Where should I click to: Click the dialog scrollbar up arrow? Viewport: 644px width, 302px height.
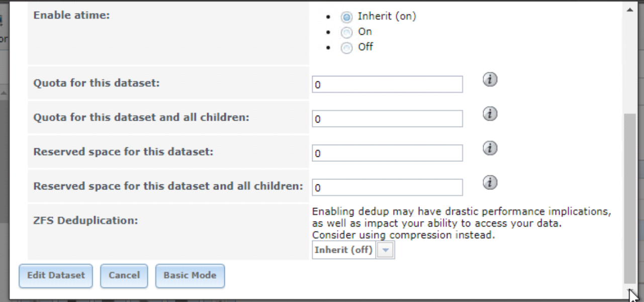pyautogui.click(x=629, y=10)
